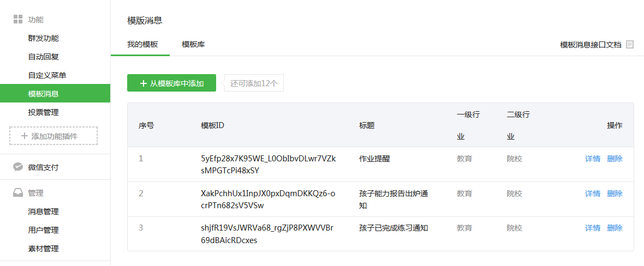Go to 消息管理 in the sidebar

[x=44, y=212]
